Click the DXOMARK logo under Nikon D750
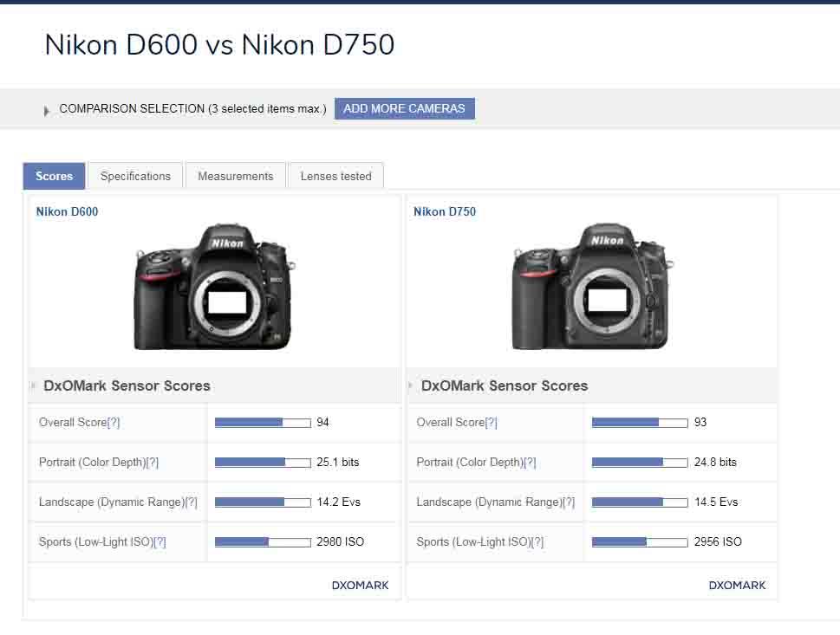 click(x=737, y=586)
